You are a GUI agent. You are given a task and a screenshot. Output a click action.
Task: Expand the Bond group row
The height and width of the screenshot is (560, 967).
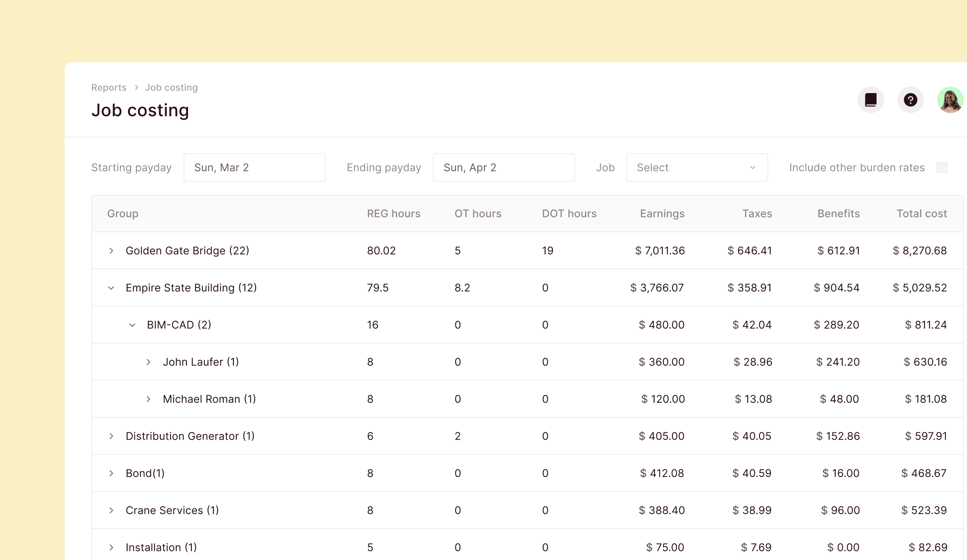click(111, 473)
